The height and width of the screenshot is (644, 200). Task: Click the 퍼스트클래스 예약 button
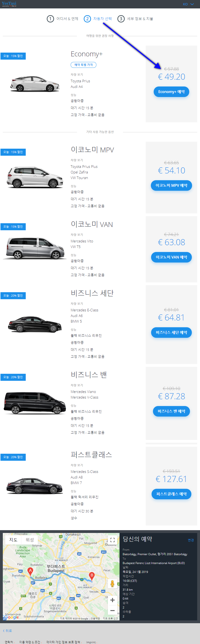[171, 494]
